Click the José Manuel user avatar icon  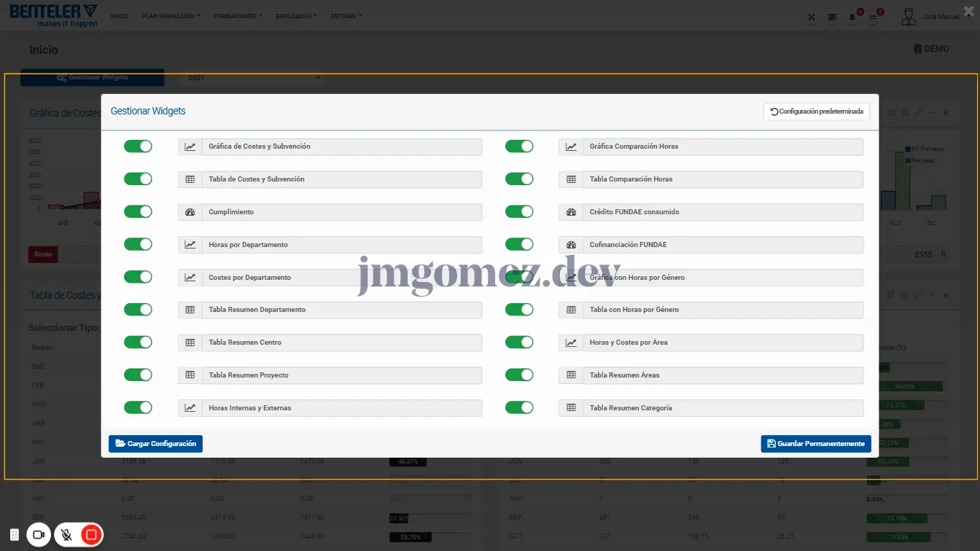[x=908, y=17]
